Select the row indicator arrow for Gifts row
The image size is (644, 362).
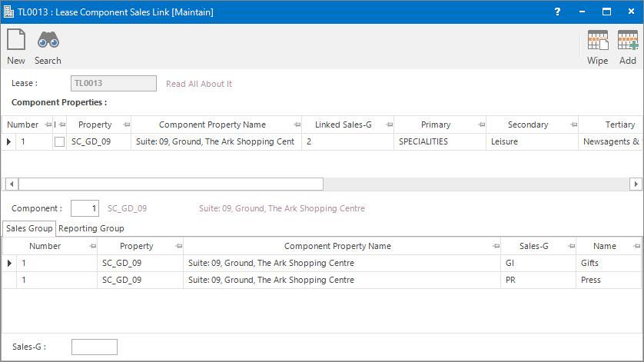click(x=9, y=263)
